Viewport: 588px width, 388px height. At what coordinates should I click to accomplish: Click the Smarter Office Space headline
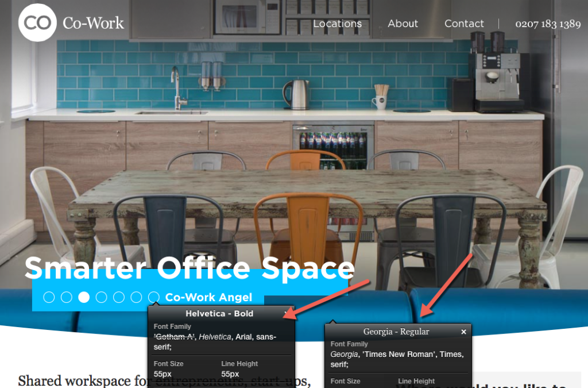pos(189,267)
